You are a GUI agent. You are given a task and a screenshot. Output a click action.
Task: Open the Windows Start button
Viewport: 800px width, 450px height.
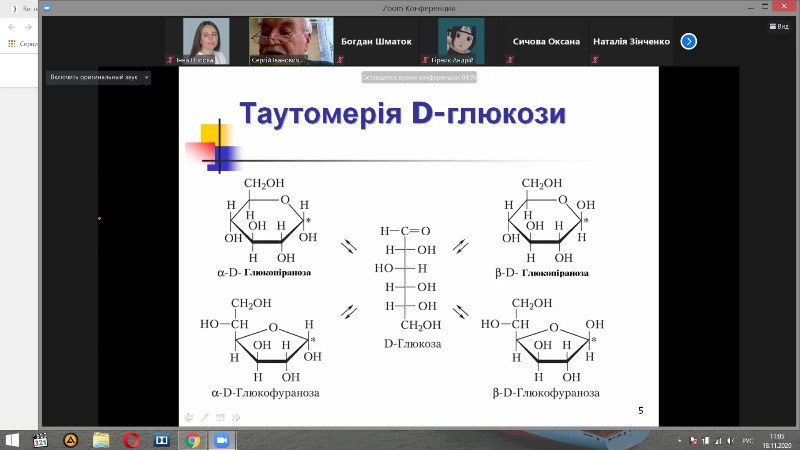click(x=12, y=440)
